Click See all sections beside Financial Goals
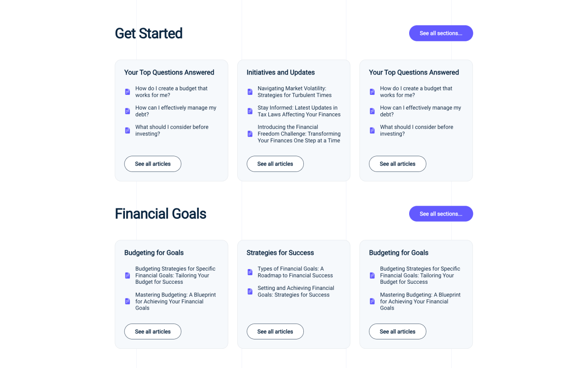588x368 pixels. tap(441, 214)
